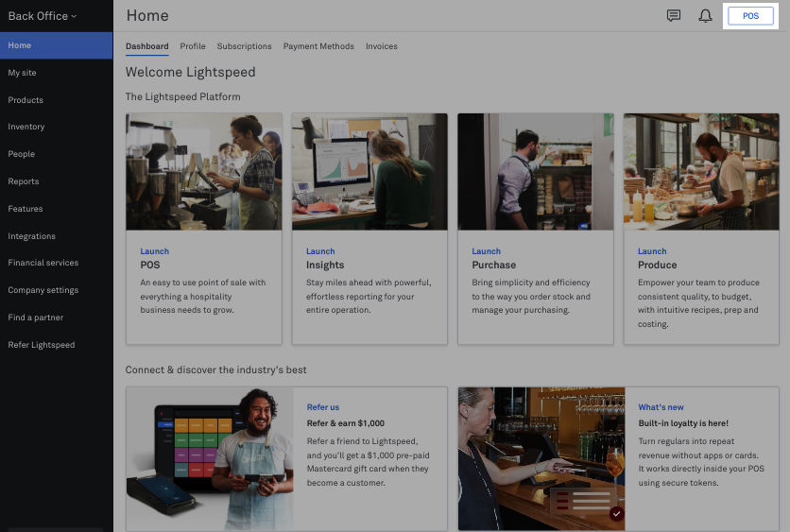
Task: Click the Produce kitchen photo thumbnail
Action: click(701, 171)
